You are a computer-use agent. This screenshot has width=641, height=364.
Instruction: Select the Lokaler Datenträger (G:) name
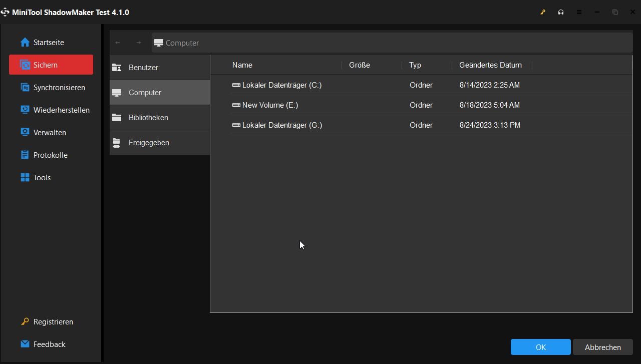coord(282,125)
